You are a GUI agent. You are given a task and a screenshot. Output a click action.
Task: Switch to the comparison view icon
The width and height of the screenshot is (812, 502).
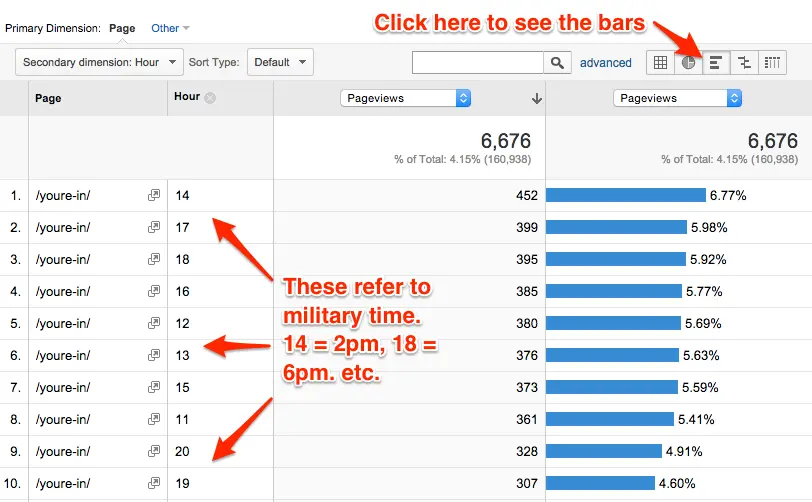point(743,63)
